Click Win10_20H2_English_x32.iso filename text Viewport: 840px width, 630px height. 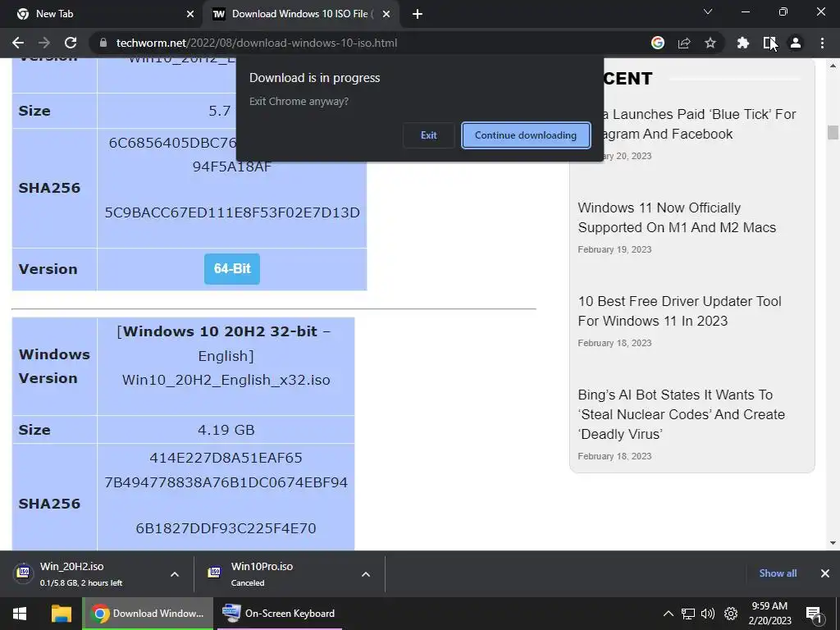[x=226, y=380]
